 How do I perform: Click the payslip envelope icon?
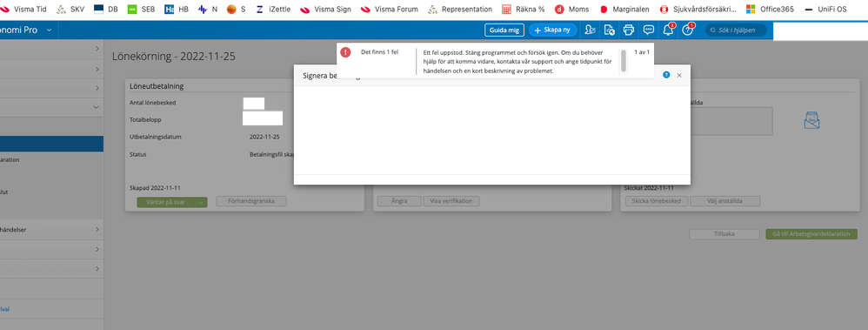pos(811,121)
